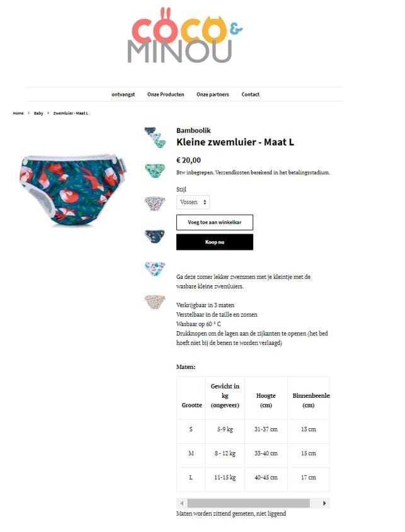The width and height of the screenshot is (405, 532).
Task: Open the main fox swim diaper image
Action: point(72,190)
